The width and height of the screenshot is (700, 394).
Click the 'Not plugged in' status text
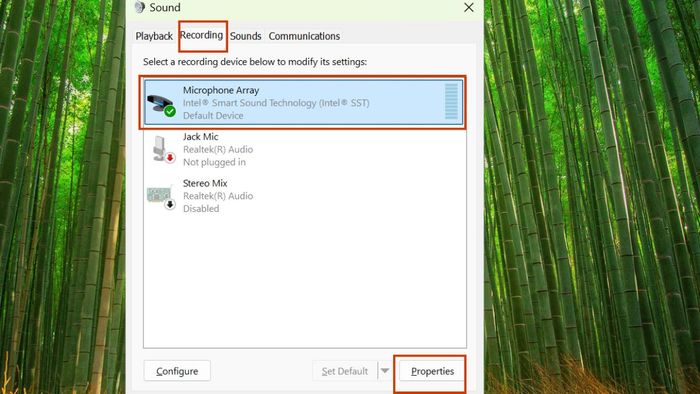coord(214,162)
